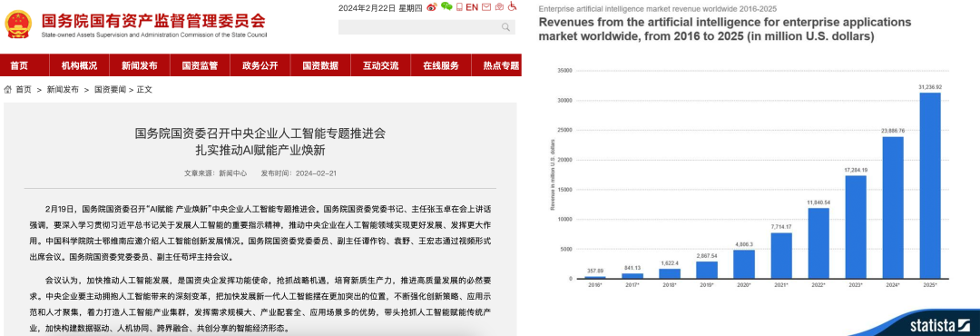Image resolution: width=980 pixels, height=336 pixels.
Task: Click the 2024 bar labeled 23,886.76
Action: click(x=893, y=208)
